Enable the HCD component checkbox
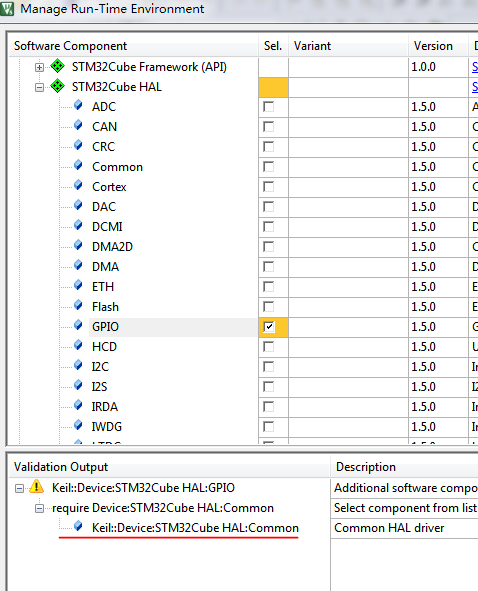 [269, 346]
